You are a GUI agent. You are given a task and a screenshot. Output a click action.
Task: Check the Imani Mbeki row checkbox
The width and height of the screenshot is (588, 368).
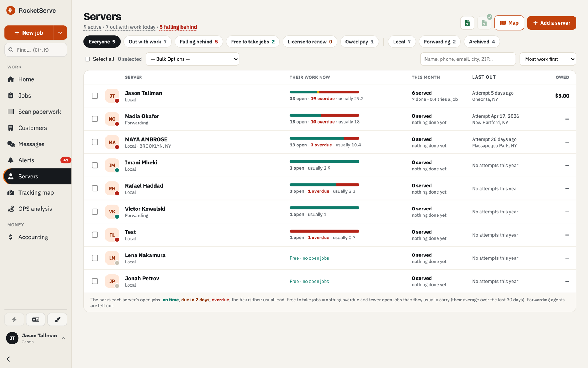95,165
